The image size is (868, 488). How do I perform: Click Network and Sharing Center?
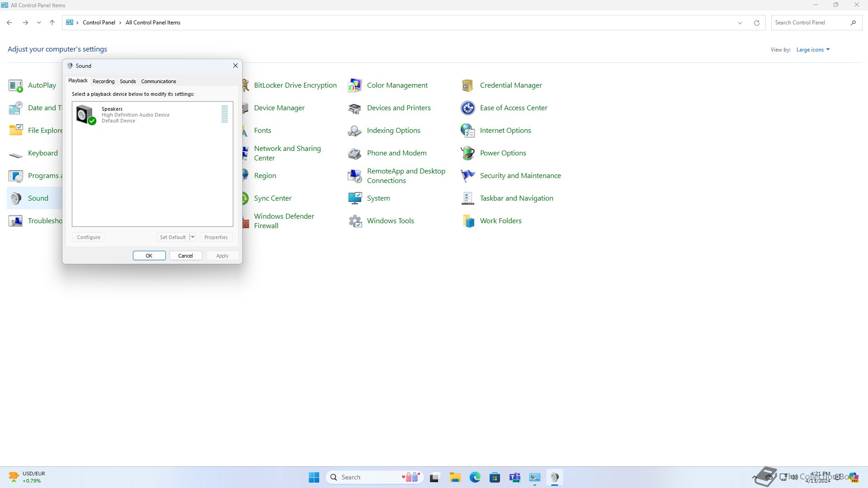[x=288, y=153]
